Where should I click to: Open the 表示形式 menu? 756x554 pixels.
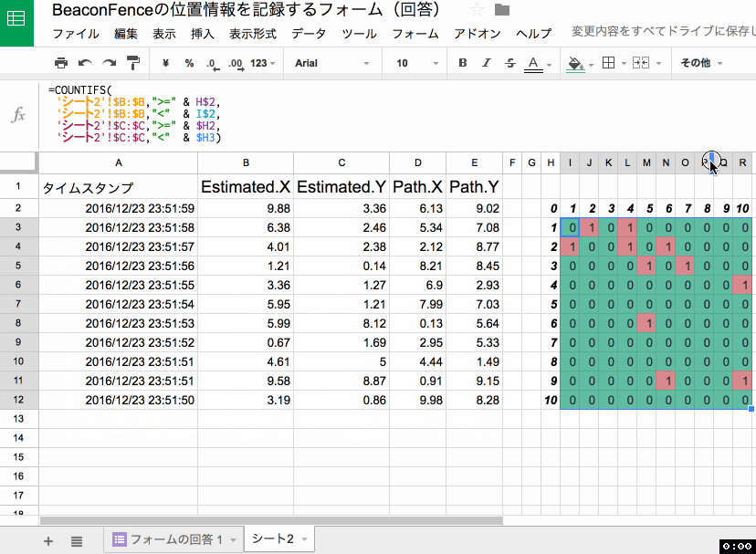click(253, 34)
